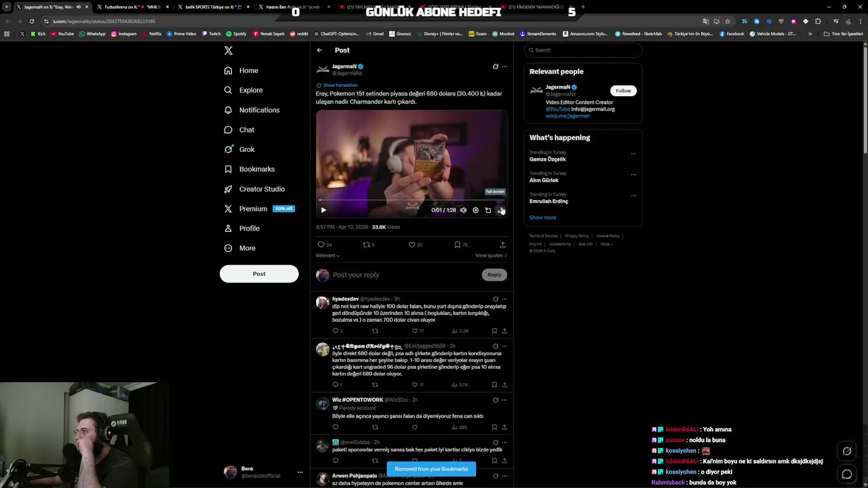Open the Grok icon on JagermaN's post
Viewport: 868px width, 488px height.
[495, 66]
